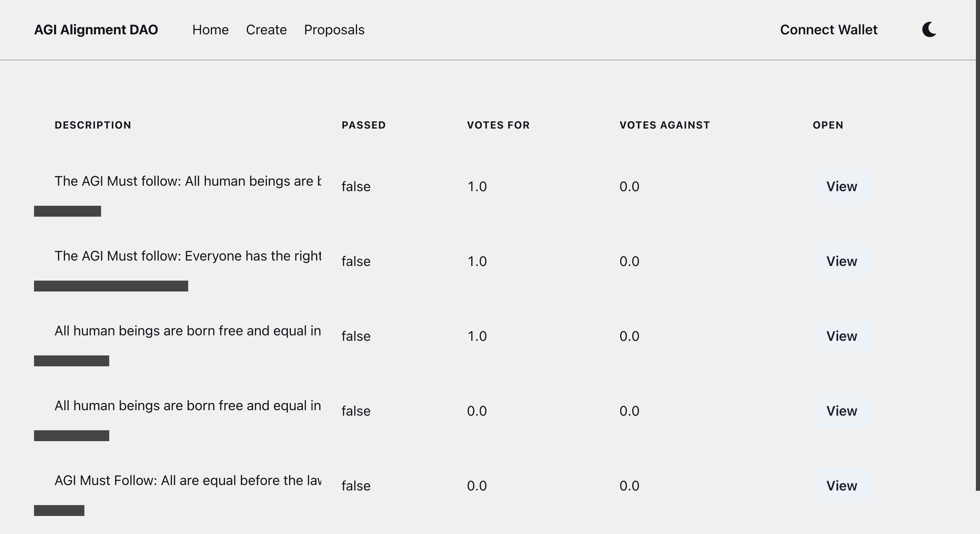Go to the Home page
The height and width of the screenshot is (534, 980).
point(210,30)
